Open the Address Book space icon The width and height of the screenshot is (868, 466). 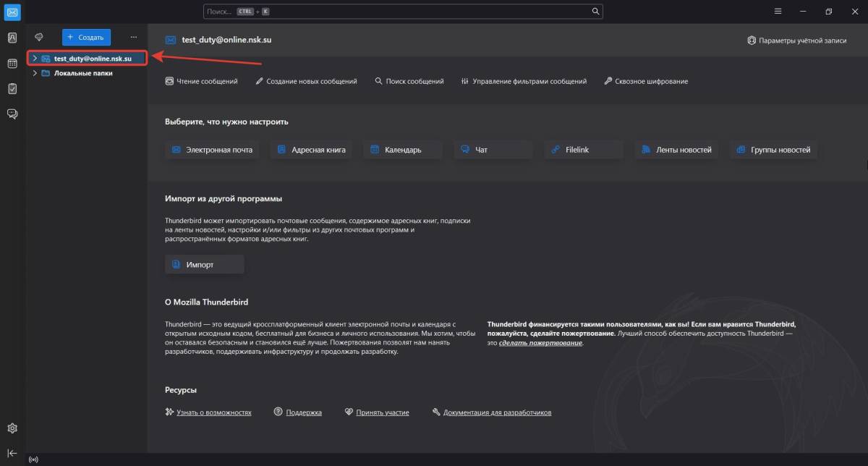[x=12, y=38]
